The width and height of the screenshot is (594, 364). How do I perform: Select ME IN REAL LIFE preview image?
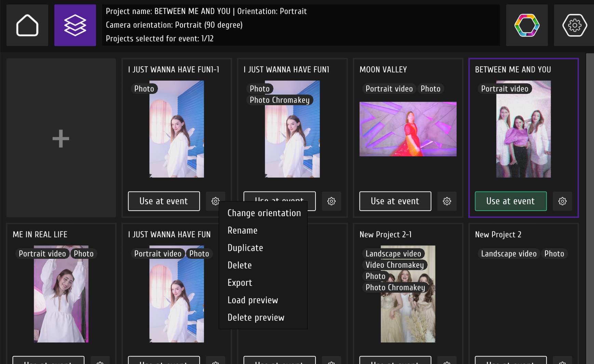[61, 294]
